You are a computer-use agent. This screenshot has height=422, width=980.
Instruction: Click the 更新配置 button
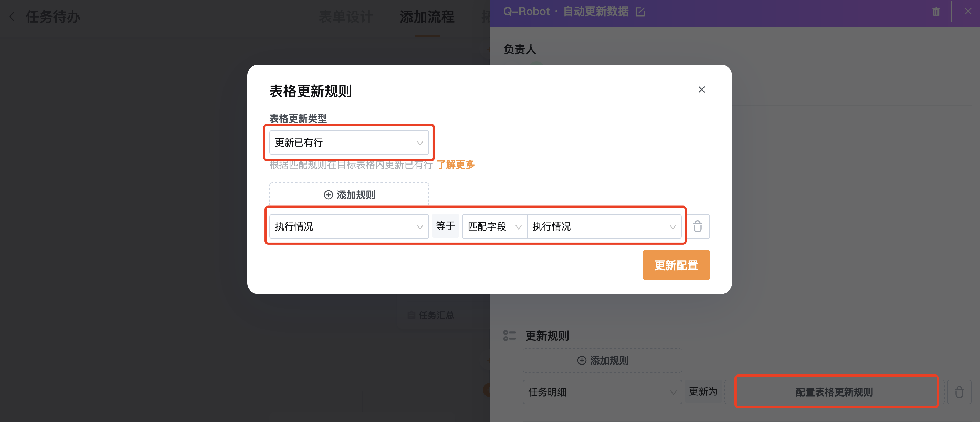[676, 265]
